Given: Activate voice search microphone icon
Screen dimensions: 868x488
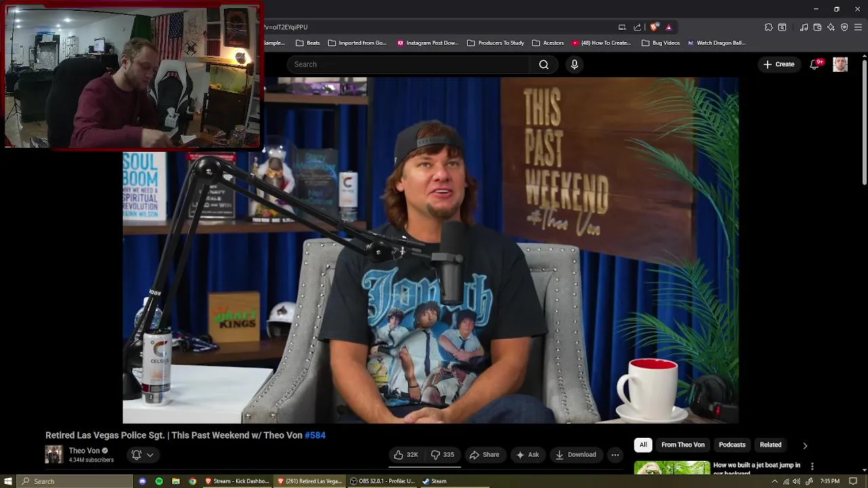Looking at the screenshot, I should coord(574,64).
